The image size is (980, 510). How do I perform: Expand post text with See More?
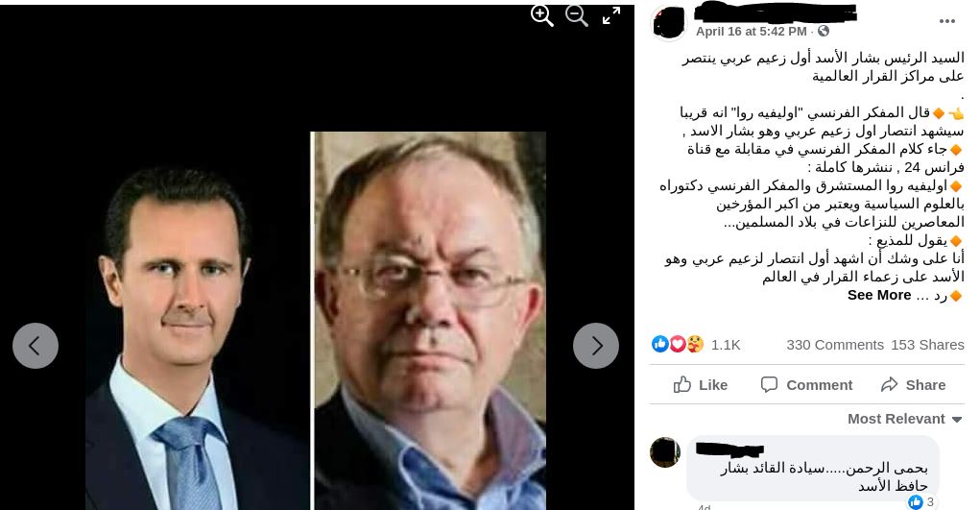879,296
